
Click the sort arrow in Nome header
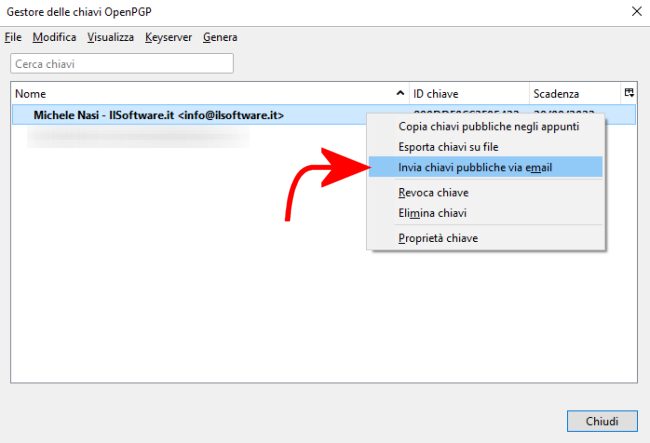(x=400, y=93)
